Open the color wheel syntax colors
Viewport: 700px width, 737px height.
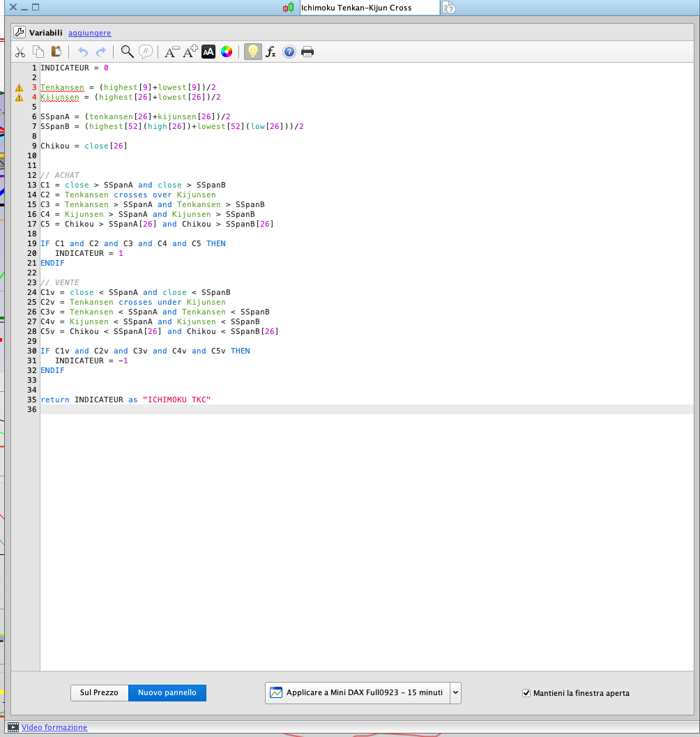[227, 52]
